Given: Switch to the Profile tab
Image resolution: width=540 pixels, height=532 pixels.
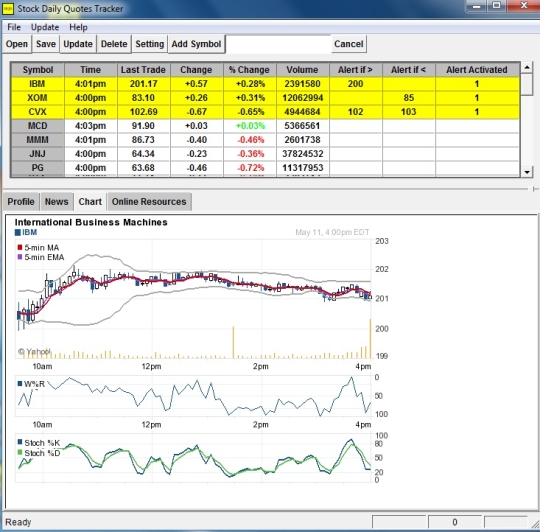Looking at the screenshot, I should [x=21, y=202].
